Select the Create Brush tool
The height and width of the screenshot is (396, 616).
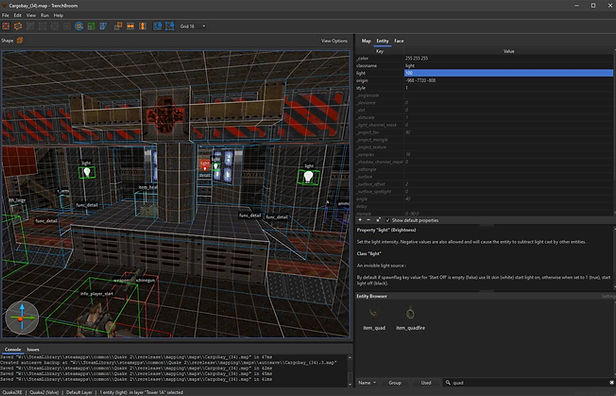pyautogui.click(x=6, y=26)
